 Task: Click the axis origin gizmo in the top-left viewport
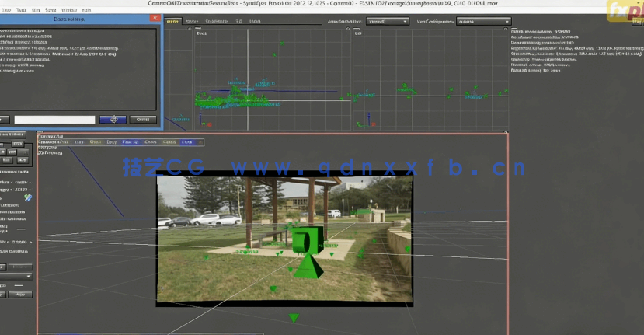coord(203,123)
